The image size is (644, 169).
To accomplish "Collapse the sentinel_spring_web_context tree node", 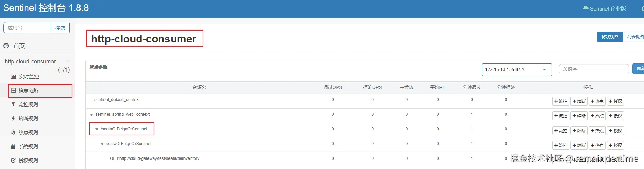I will pyautogui.click(x=92, y=115).
